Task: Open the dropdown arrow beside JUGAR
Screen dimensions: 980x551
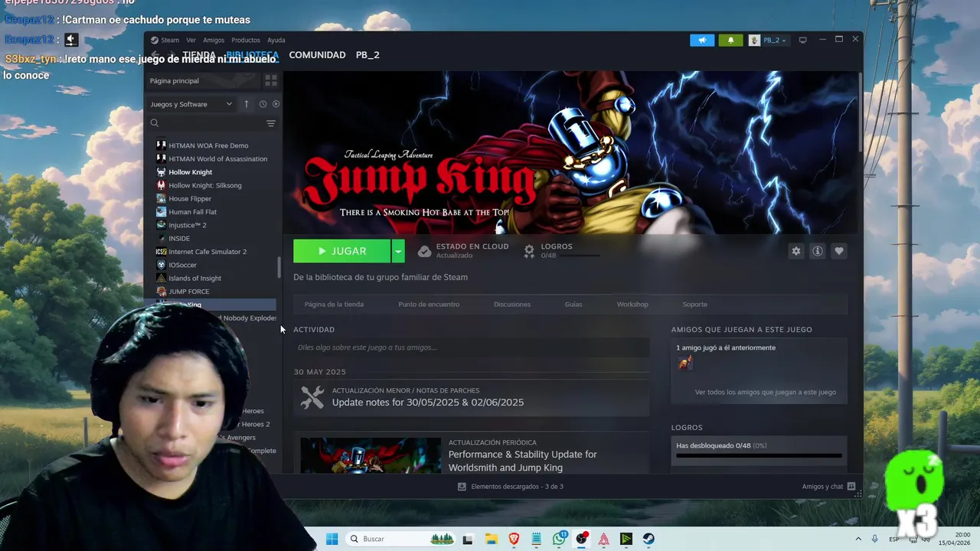Action: [398, 251]
